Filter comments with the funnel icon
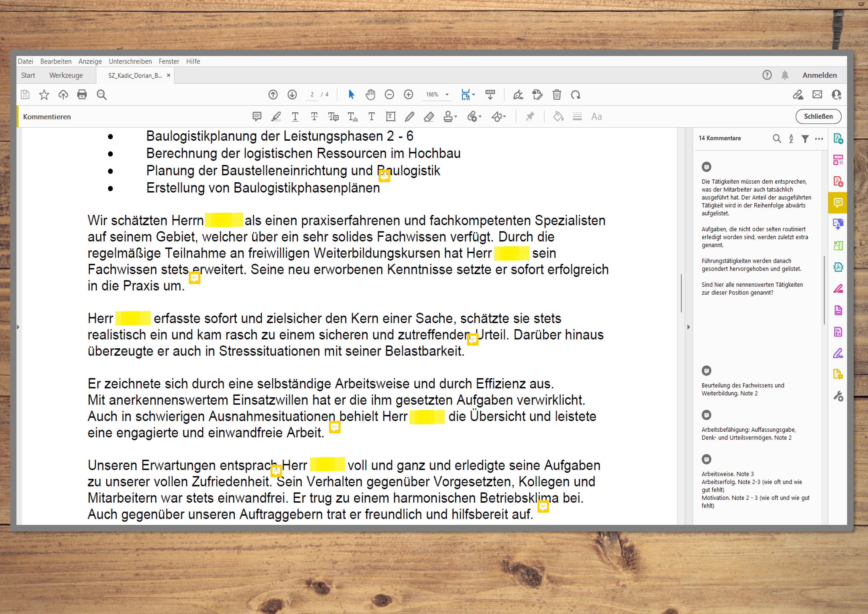 805,138
